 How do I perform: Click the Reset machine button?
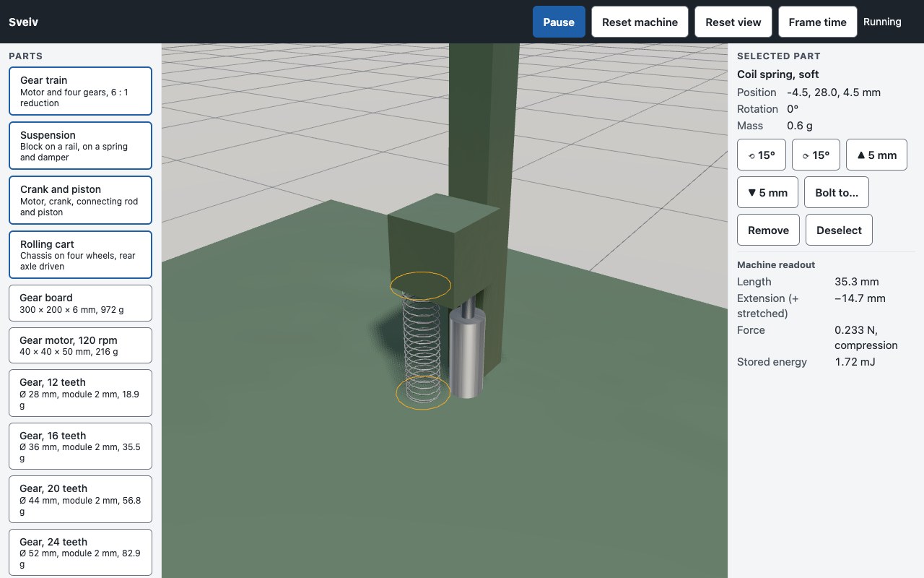640,22
